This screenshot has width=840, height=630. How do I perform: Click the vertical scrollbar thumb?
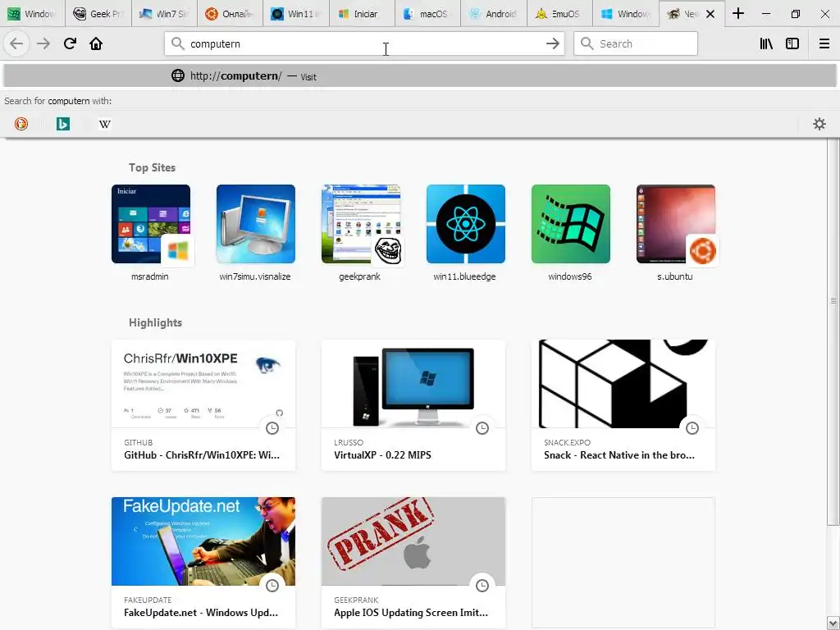833,332
